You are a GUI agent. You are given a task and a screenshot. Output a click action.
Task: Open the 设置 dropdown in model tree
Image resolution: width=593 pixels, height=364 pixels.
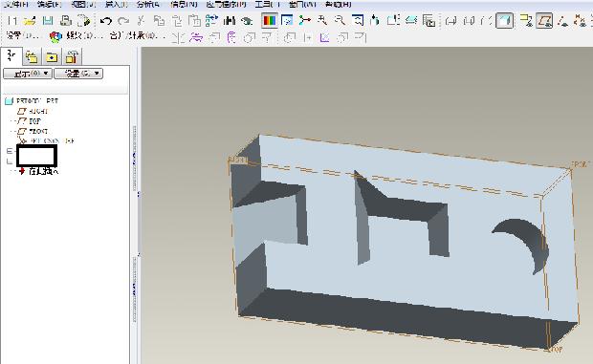78,74
